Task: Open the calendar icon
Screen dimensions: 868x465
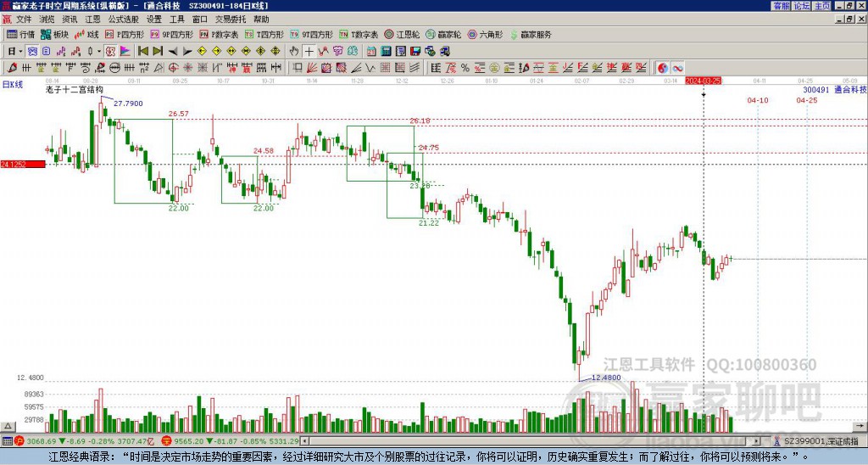Action: pyautogui.click(x=371, y=51)
